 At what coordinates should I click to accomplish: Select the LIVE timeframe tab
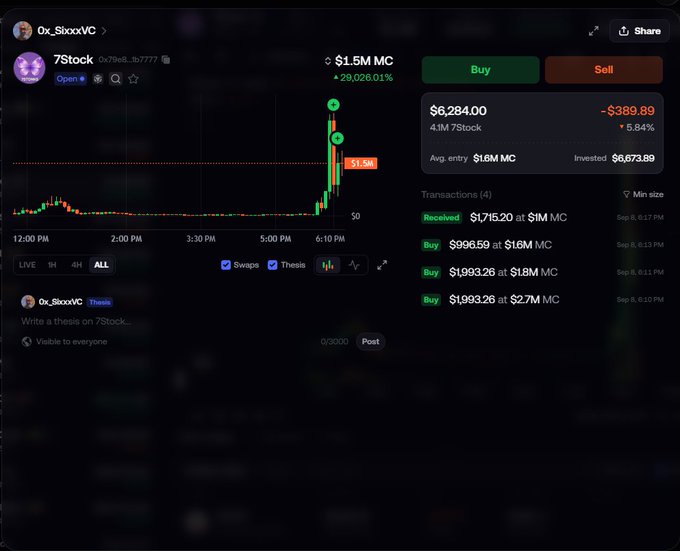(x=27, y=265)
